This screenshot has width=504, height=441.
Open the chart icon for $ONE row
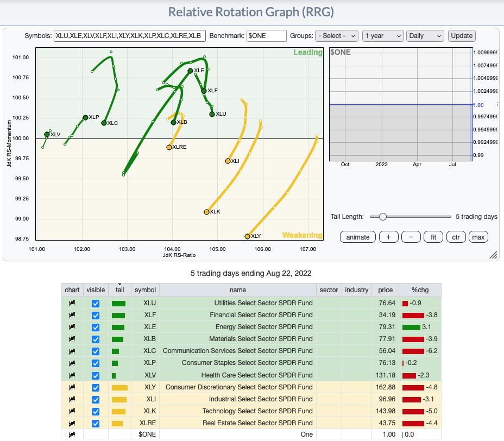point(72,434)
